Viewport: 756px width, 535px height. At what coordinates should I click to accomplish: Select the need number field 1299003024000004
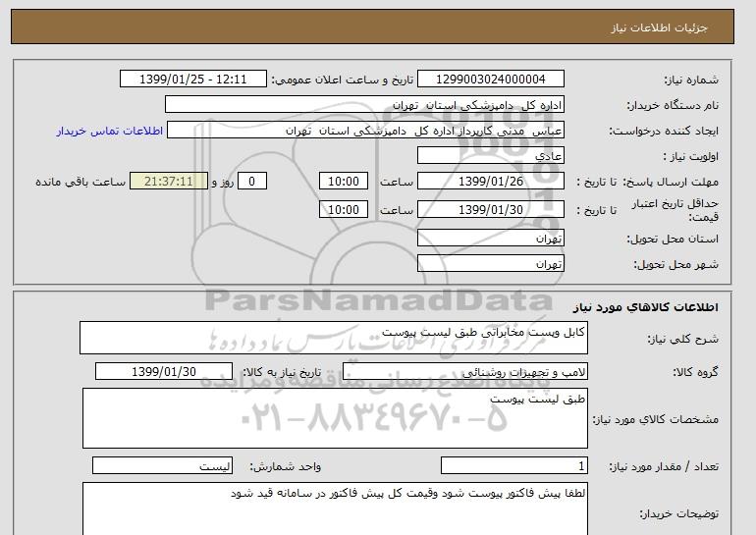point(490,80)
